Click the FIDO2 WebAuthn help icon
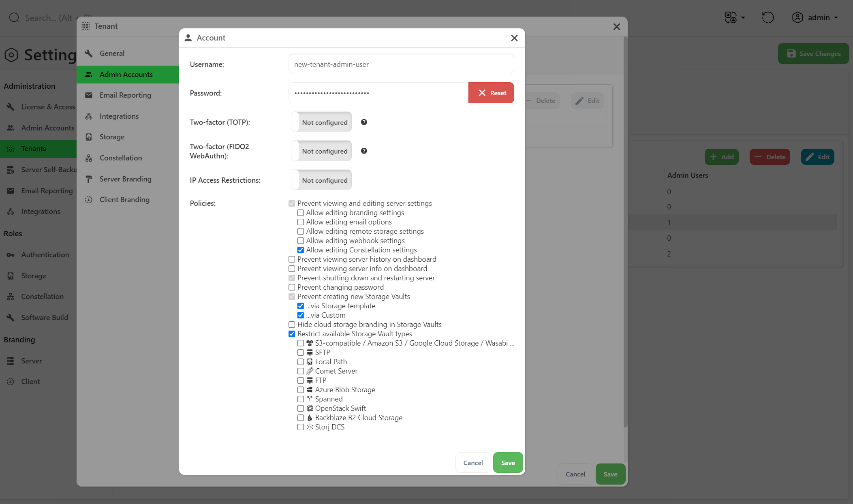This screenshot has width=853, height=504. [x=364, y=151]
